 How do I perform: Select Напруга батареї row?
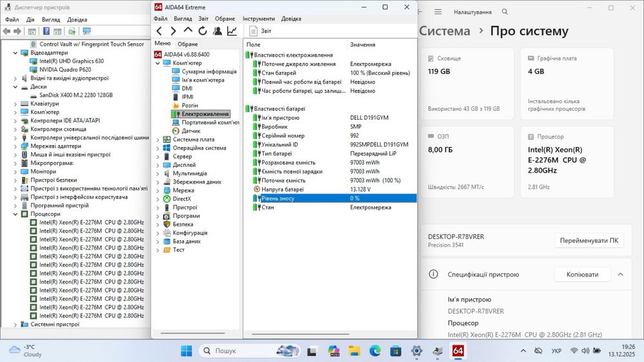coord(334,189)
